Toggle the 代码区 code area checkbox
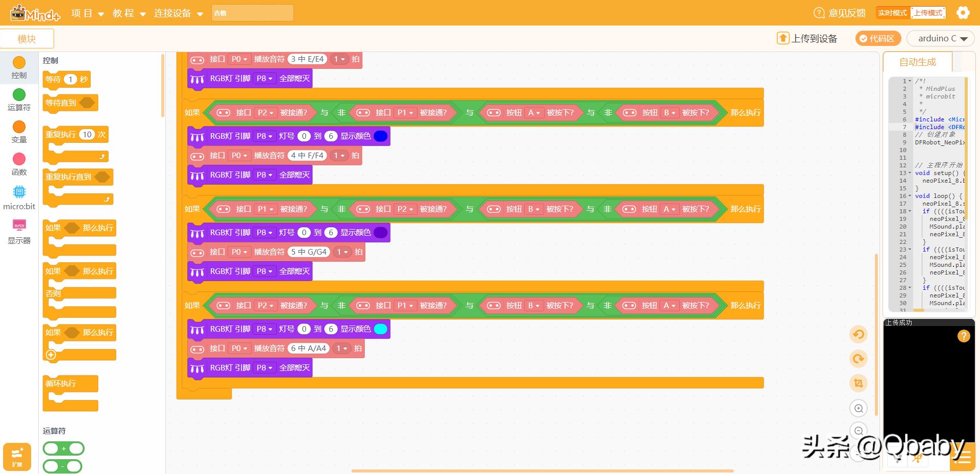Viewport: 980px width, 474px height. click(878, 38)
